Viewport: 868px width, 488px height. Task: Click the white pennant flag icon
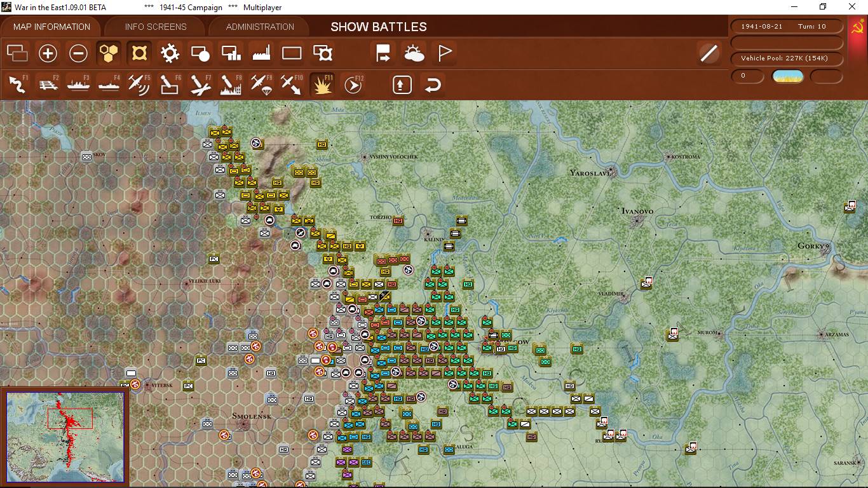444,53
